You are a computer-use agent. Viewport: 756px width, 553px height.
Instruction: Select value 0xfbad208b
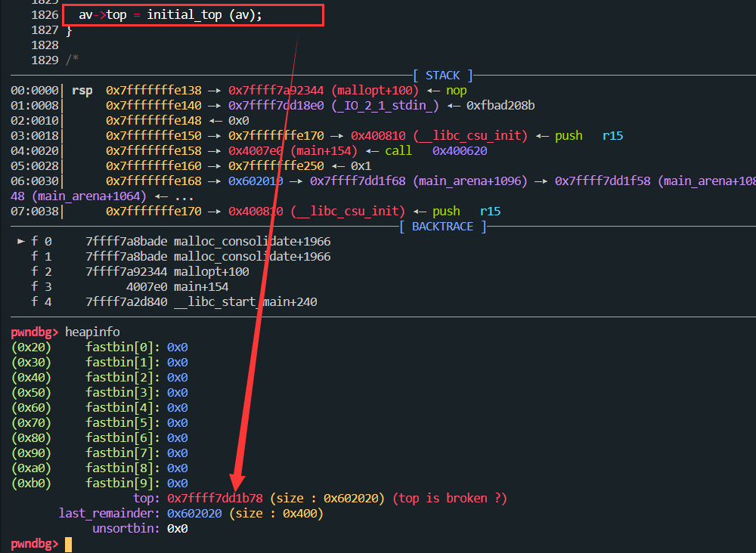500,106
